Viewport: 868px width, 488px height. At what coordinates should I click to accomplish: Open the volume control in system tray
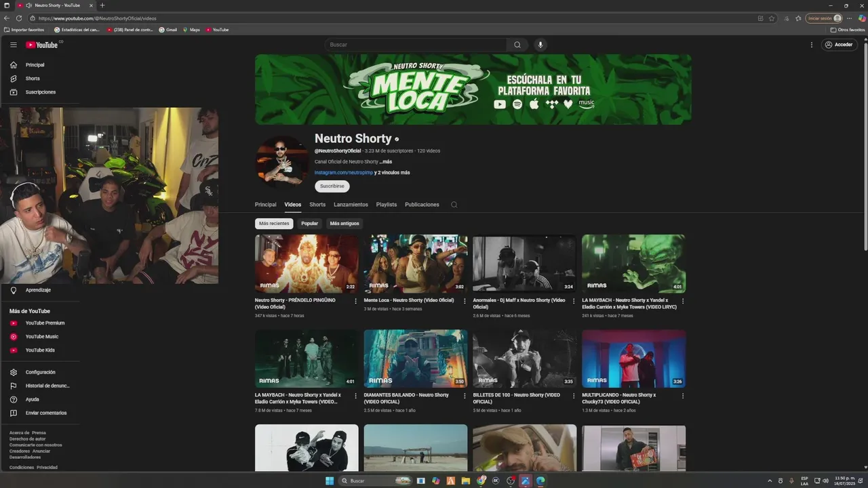(x=825, y=481)
